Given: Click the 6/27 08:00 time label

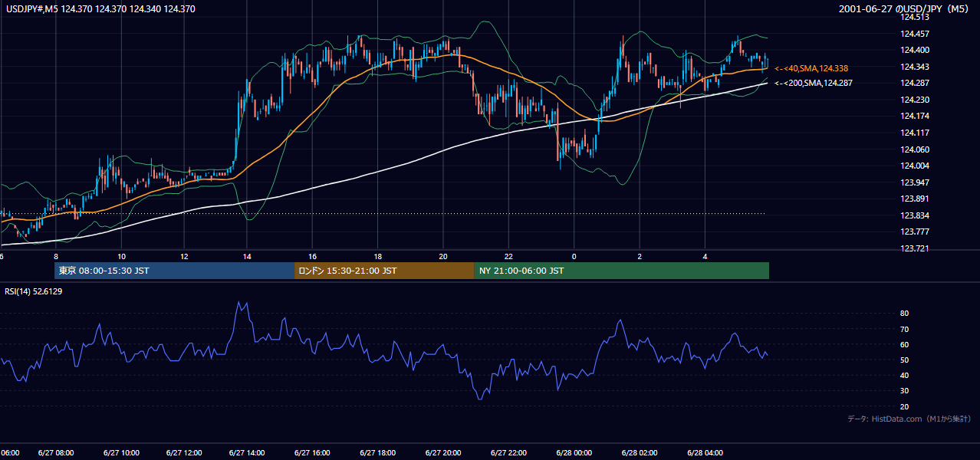Looking at the screenshot, I should [x=56, y=453].
